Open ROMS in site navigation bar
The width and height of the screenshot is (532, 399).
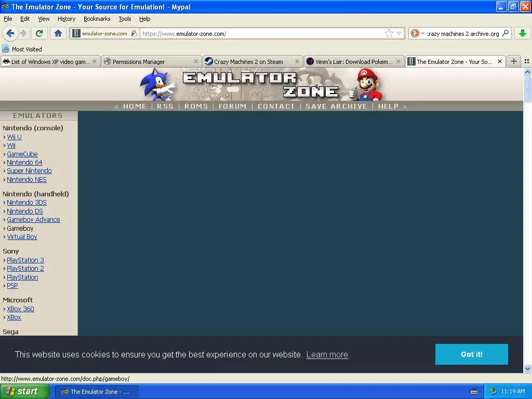(x=196, y=106)
